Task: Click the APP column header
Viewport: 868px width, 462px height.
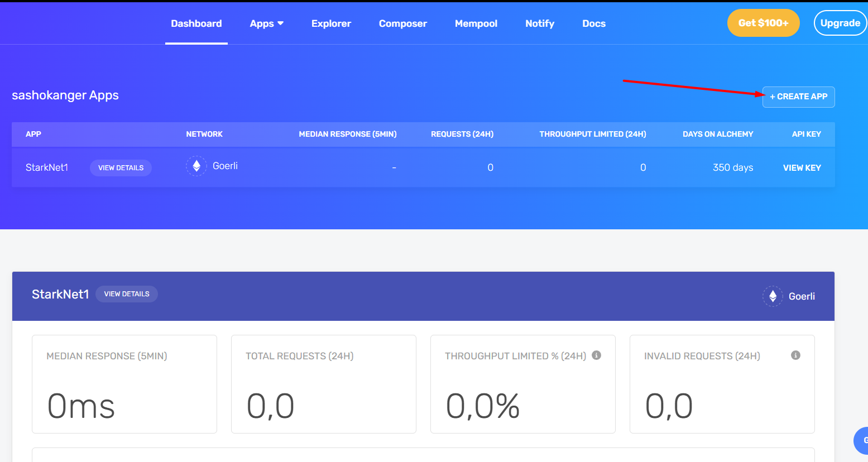Action: click(x=33, y=134)
